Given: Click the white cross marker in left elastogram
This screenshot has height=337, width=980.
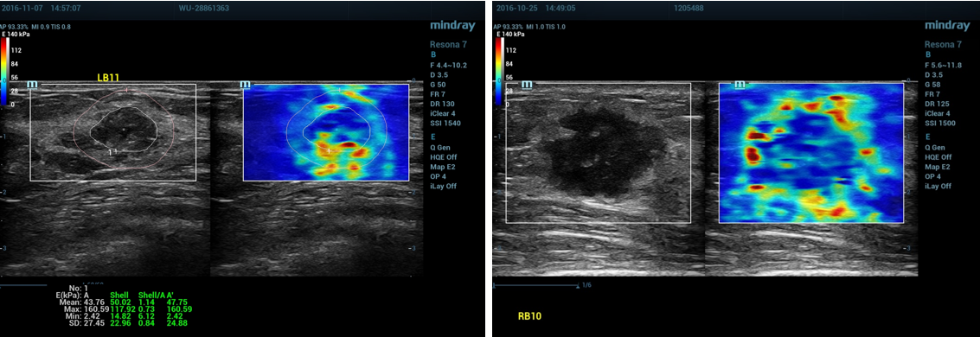Looking at the screenshot, I should tap(330, 151).
